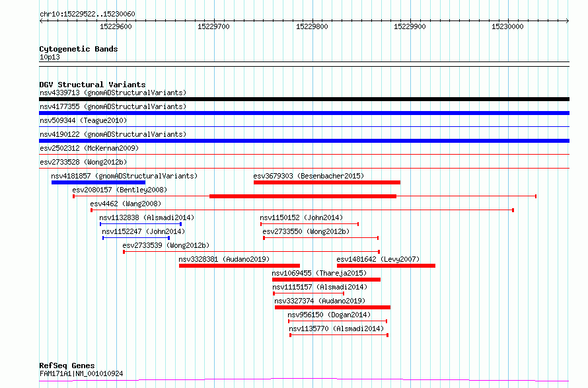The height and width of the screenshot is (388, 588).
Task: Click the 15229900 ruler position
Action: click(410, 26)
